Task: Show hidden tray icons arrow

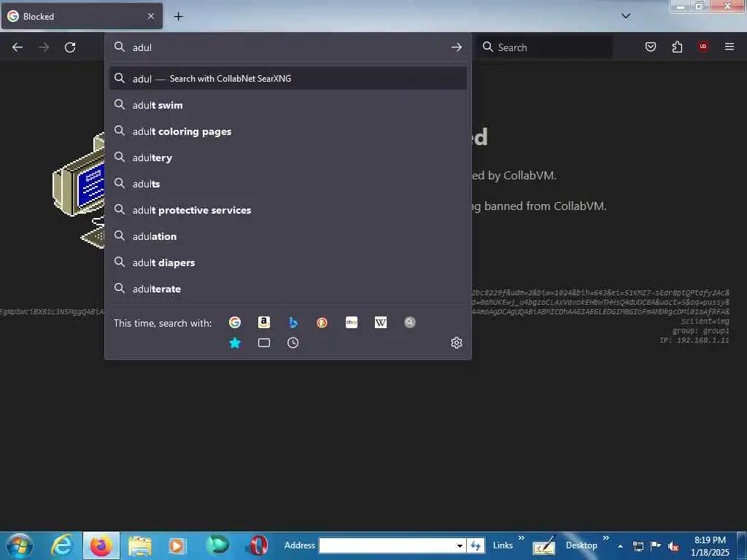Action: pyautogui.click(x=620, y=546)
